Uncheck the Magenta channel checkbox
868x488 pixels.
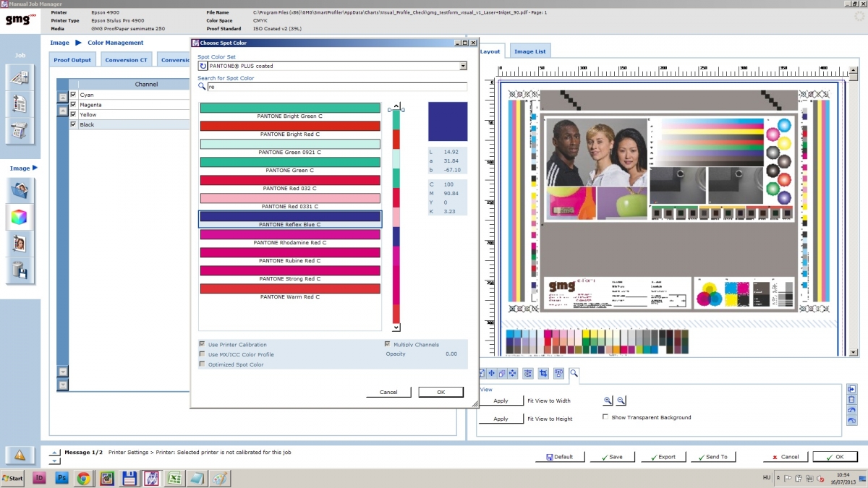point(73,105)
